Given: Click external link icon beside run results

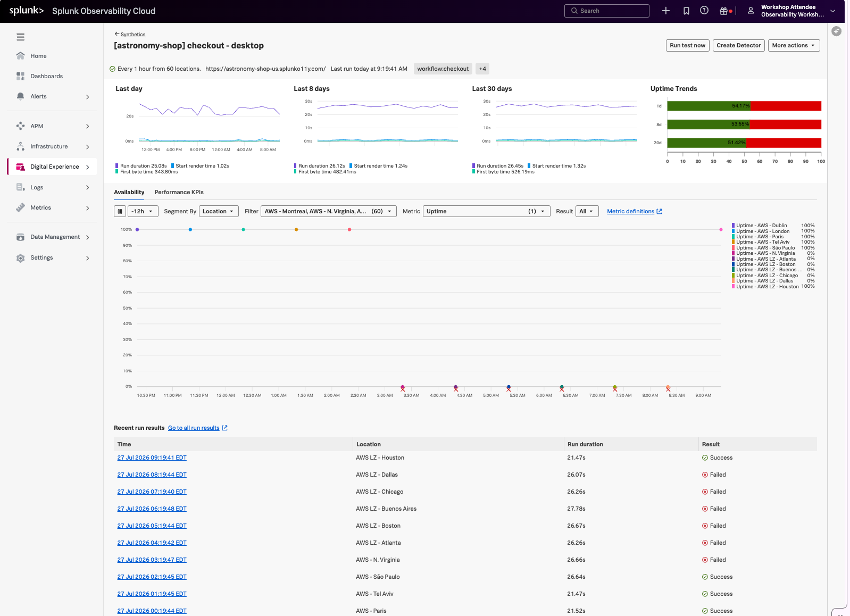Looking at the screenshot, I should (224, 428).
